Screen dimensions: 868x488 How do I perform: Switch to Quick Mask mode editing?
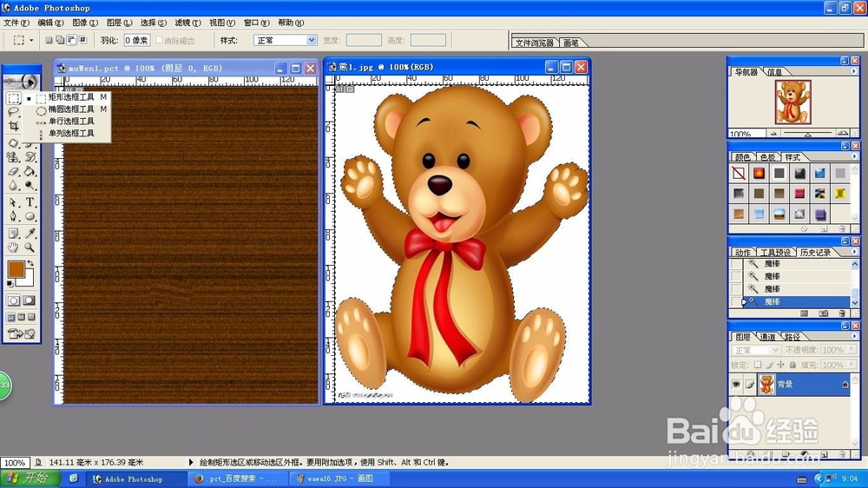(30, 300)
